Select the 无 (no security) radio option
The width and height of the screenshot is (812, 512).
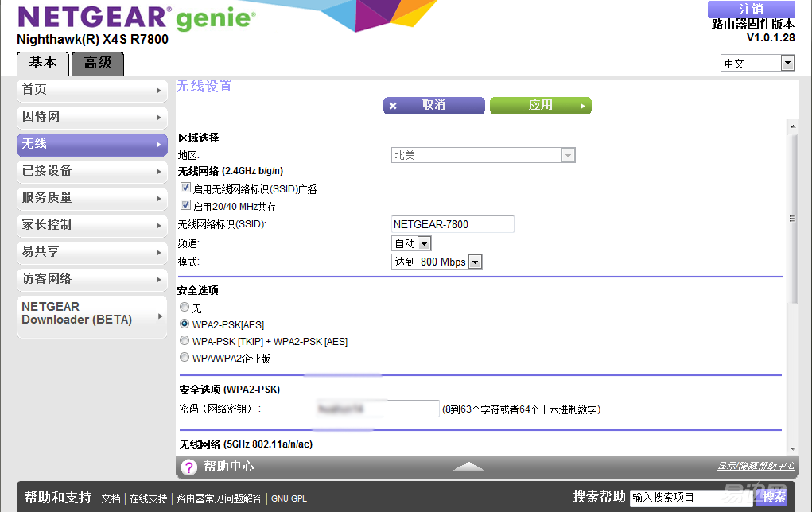185,308
